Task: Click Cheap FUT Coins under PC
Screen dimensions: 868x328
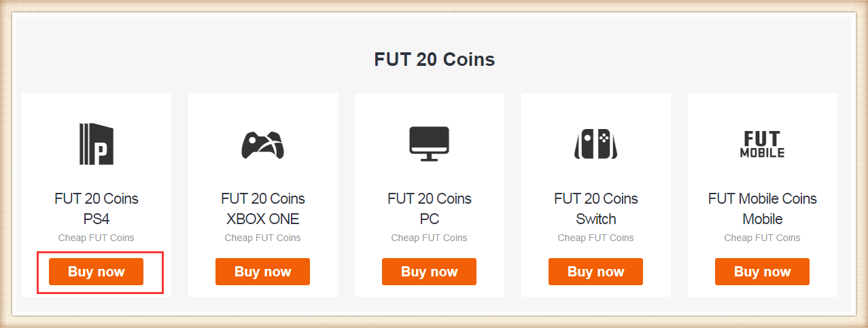Action: [x=430, y=238]
